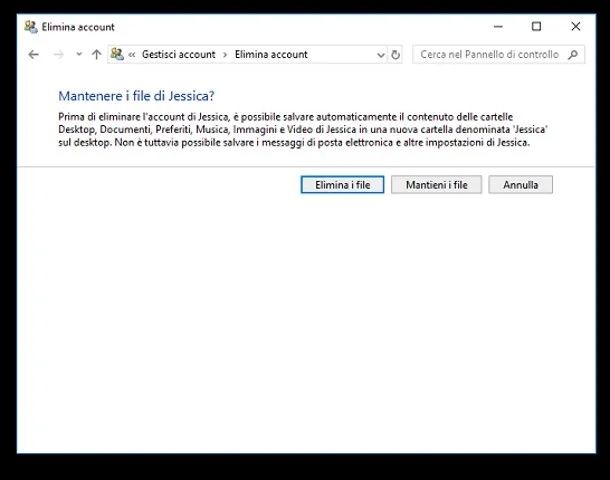Select Elimina account breadcrumb
The height and width of the screenshot is (480, 610).
coord(271,54)
